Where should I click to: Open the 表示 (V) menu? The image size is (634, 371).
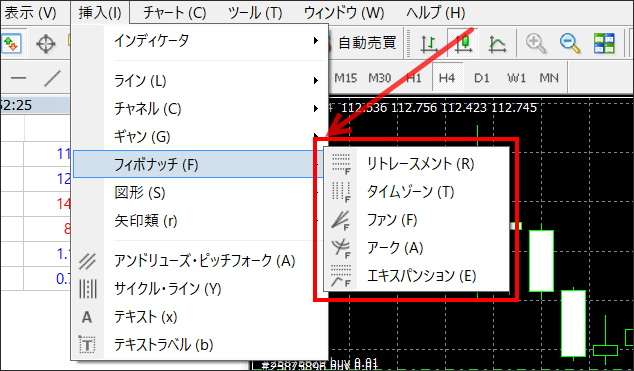[31, 13]
